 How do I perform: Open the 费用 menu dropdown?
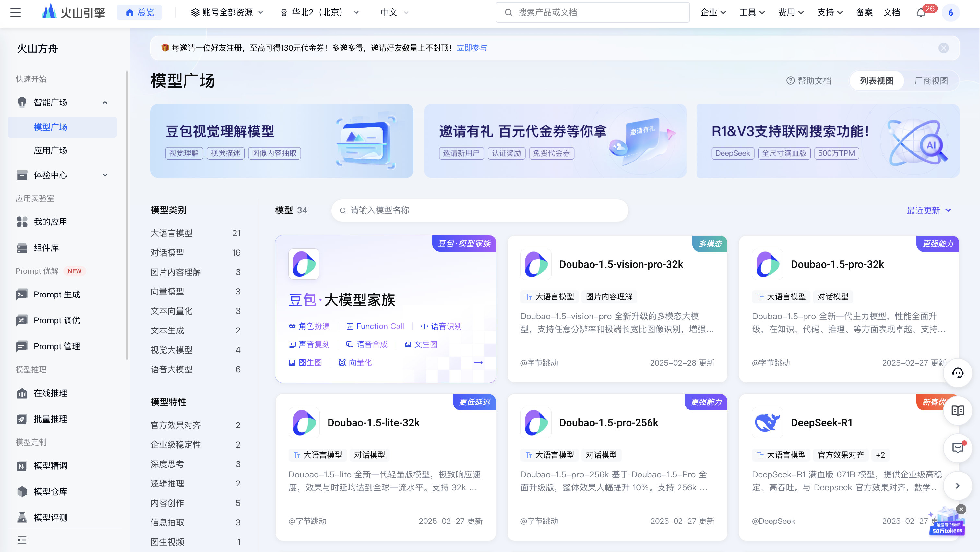(x=791, y=13)
